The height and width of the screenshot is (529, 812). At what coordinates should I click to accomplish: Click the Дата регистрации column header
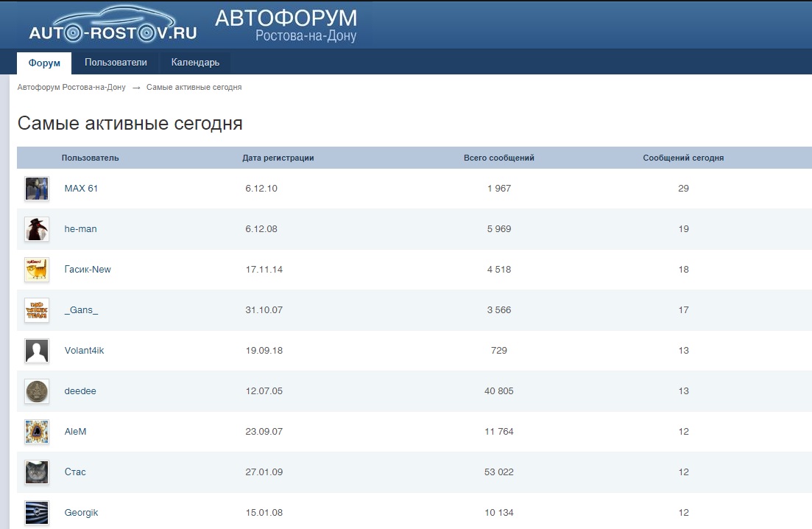tap(278, 158)
